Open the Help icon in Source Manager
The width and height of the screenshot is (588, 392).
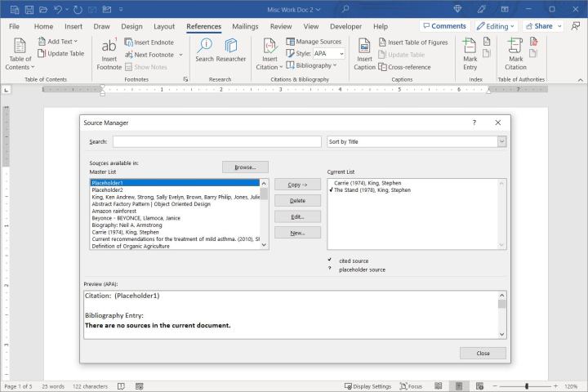[x=474, y=122]
